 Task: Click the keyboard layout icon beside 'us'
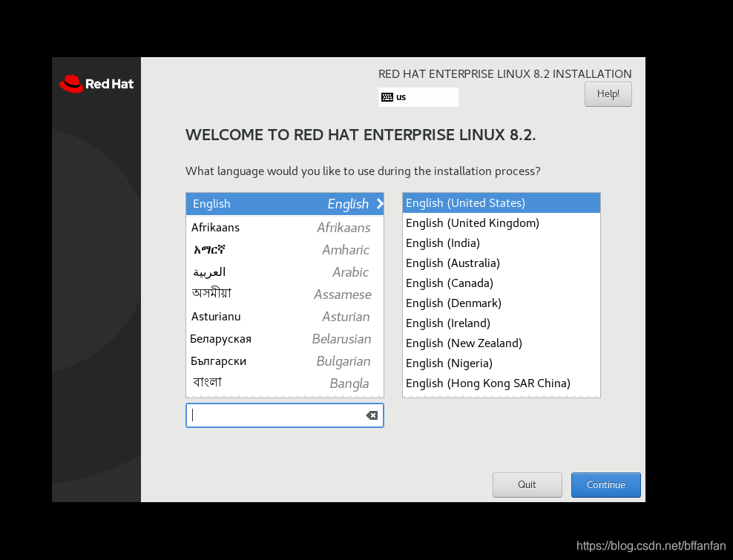[x=387, y=97]
